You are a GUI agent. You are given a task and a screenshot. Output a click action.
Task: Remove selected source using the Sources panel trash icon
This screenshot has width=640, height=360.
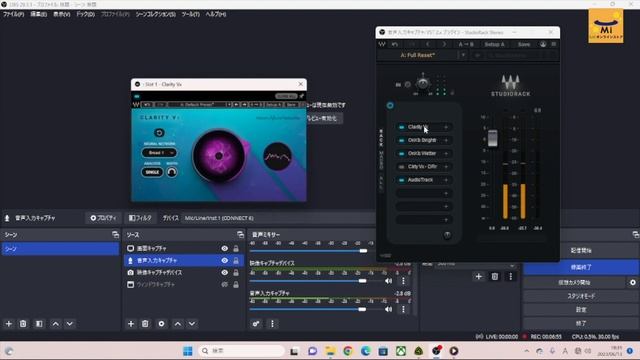[145, 324]
